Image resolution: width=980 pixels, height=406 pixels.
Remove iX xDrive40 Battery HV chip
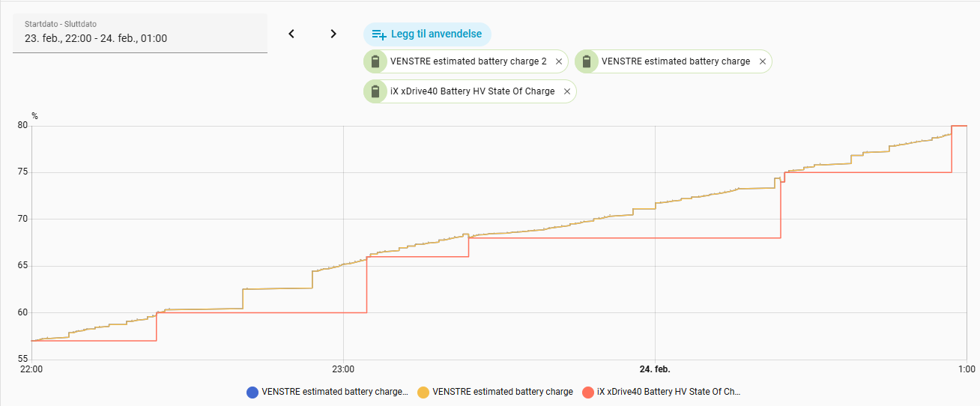click(x=567, y=91)
